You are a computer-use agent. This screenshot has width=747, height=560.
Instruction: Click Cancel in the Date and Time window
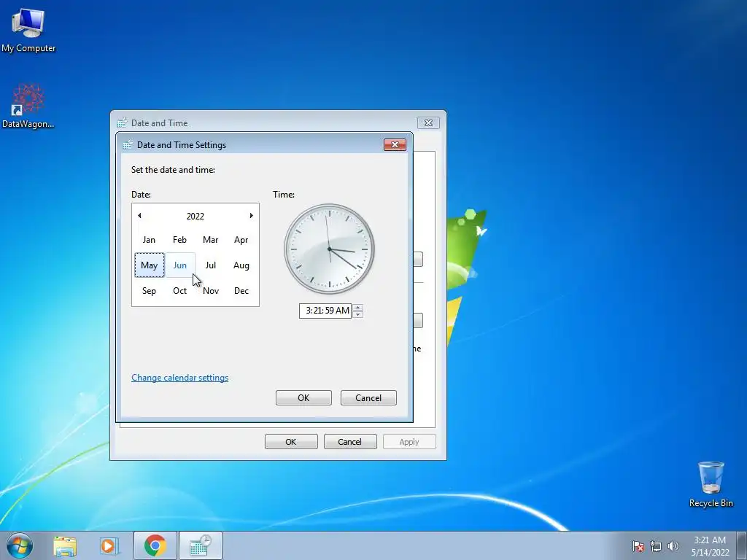pos(349,441)
